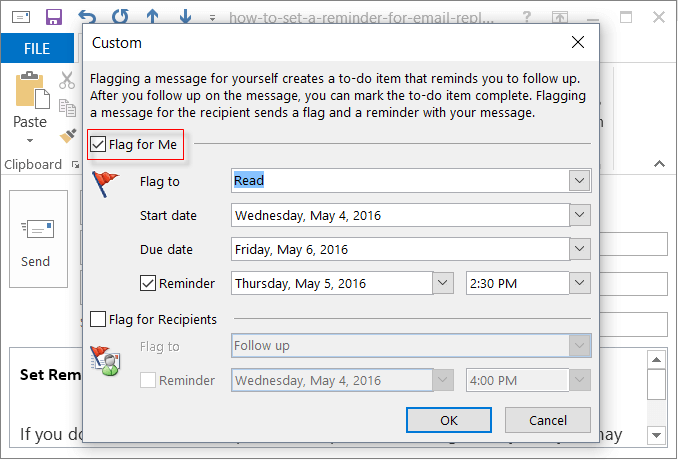Click the Flag for Recipients label text
This screenshot has height=460, width=678.
tap(163, 319)
